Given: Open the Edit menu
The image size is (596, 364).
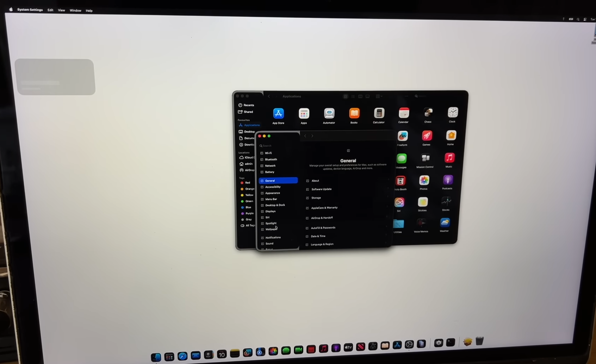Looking at the screenshot, I should click(x=50, y=10).
